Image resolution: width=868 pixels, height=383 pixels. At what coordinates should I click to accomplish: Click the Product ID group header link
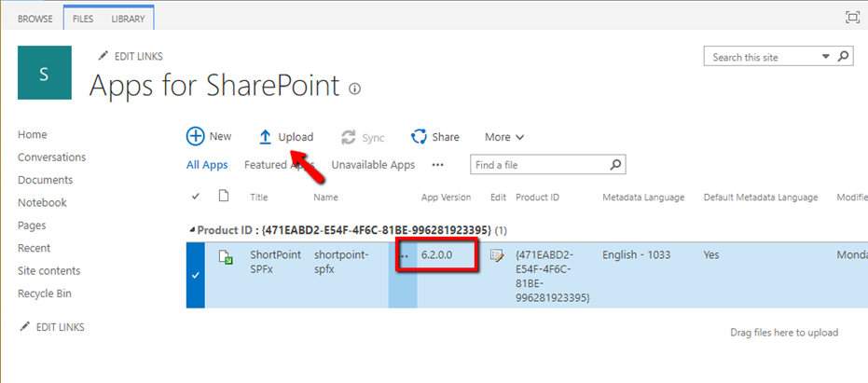click(226, 229)
